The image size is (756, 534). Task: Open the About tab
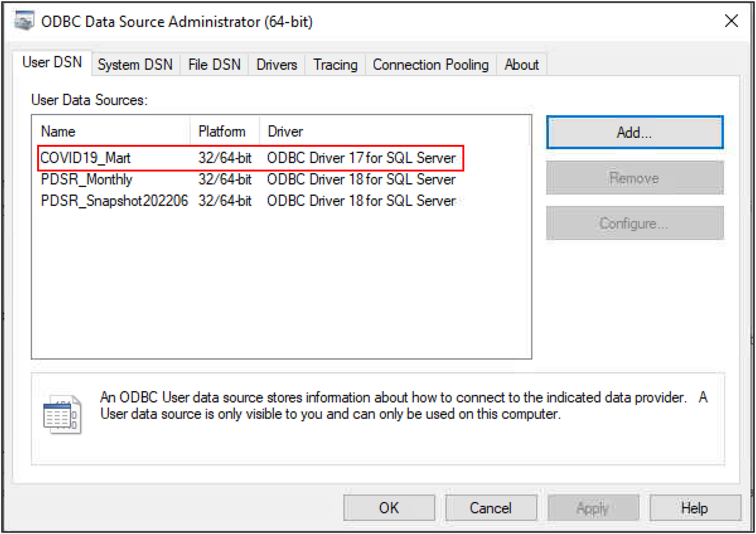point(521,65)
